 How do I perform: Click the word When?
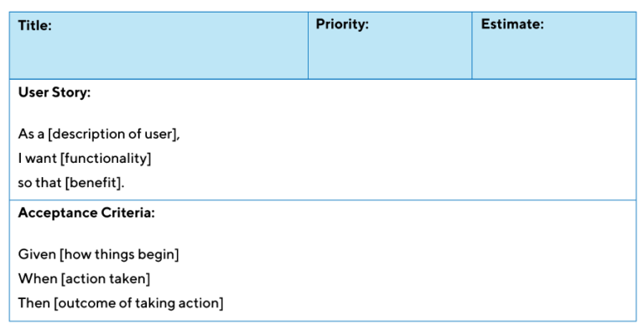coord(38,279)
